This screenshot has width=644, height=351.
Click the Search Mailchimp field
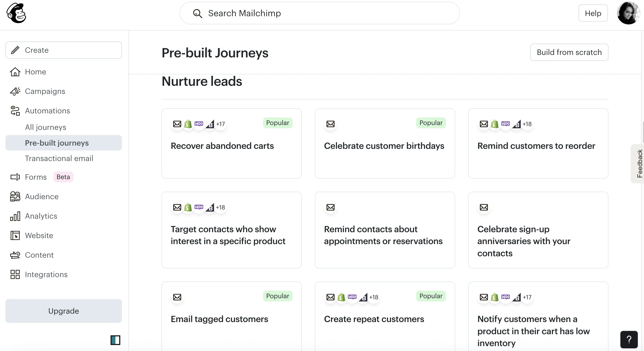click(320, 13)
